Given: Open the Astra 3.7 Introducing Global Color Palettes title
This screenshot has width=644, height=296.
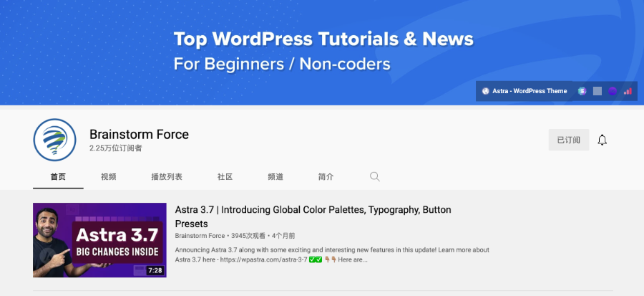Looking at the screenshot, I should 313,216.
